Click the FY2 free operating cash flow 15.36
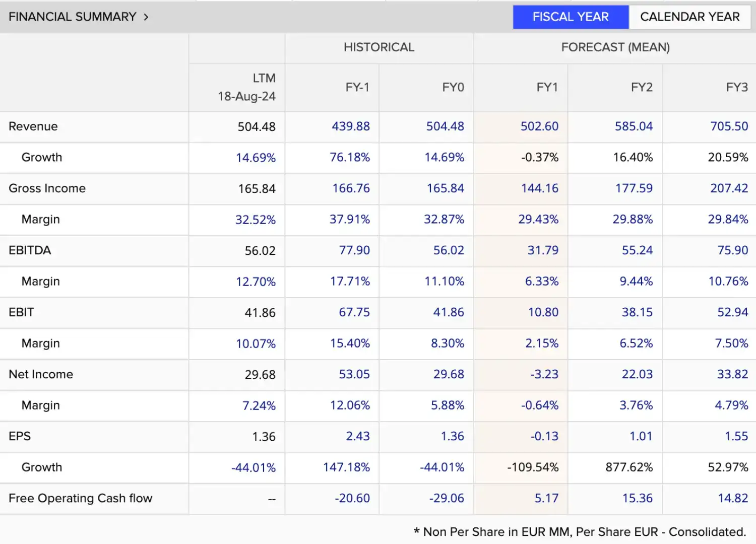Viewport: 756px width, 544px height. [638, 498]
